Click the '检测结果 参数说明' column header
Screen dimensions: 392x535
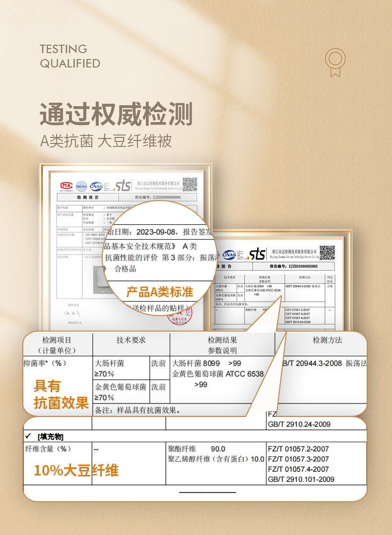pyautogui.click(x=222, y=345)
